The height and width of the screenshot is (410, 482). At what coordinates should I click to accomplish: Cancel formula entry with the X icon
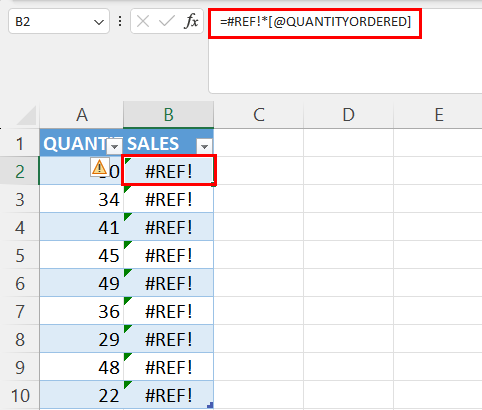143,22
